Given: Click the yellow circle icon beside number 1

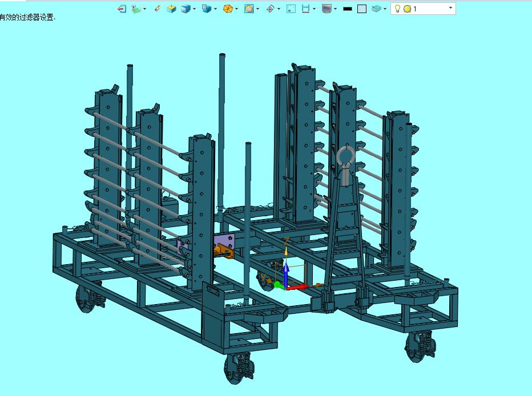Looking at the screenshot, I should coord(407,9).
